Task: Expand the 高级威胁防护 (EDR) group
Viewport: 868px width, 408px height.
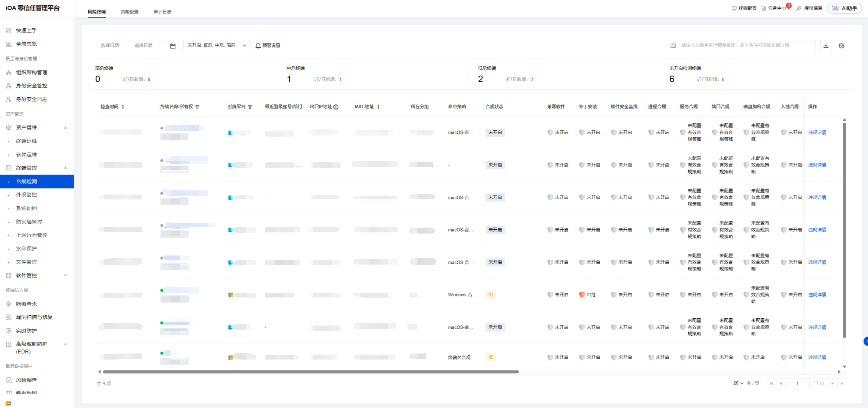Action: point(66,344)
